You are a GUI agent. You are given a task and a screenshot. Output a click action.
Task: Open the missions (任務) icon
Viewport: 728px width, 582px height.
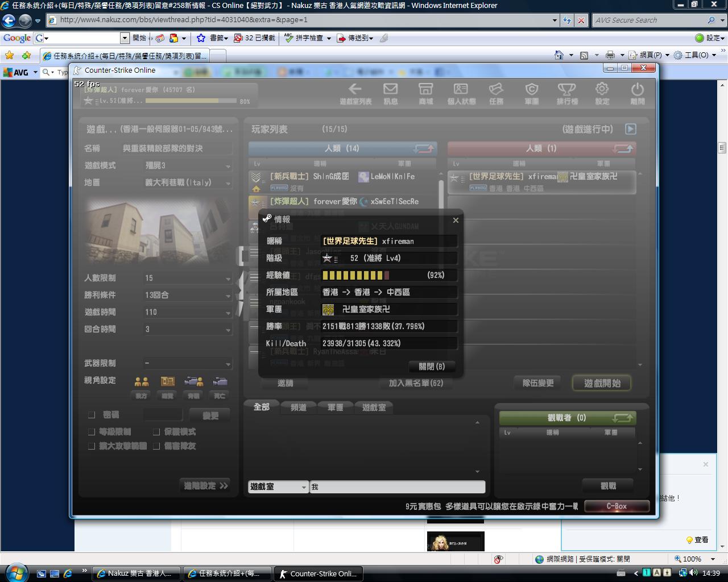point(496,93)
